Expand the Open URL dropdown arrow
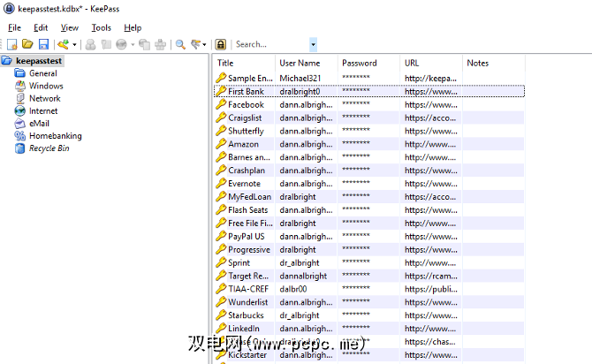Viewport: 592px width, 364px height. tap(133, 45)
